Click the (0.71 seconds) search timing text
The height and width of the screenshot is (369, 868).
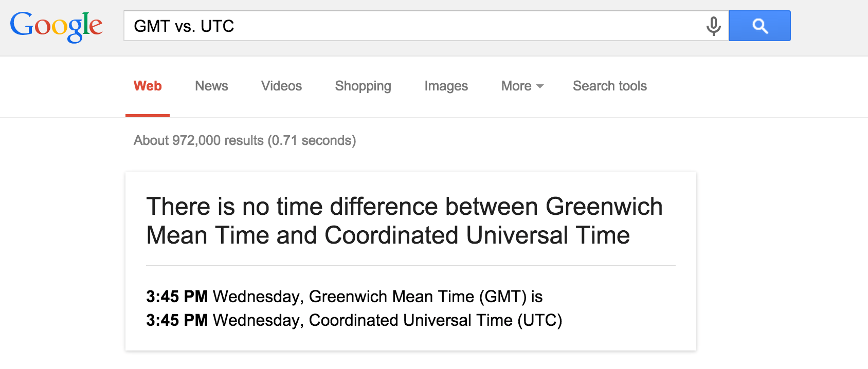pos(312,140)
